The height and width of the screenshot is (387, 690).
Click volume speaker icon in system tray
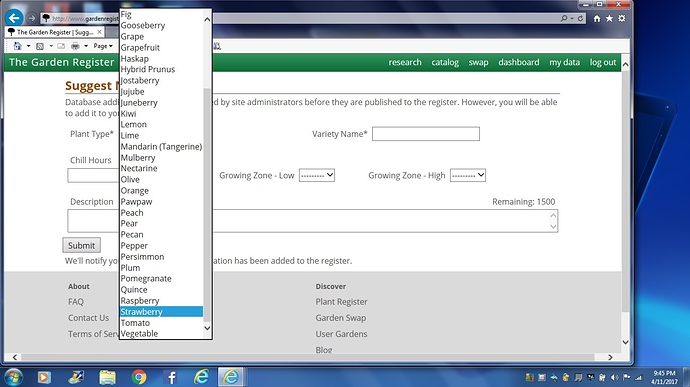tap(615, 377)
